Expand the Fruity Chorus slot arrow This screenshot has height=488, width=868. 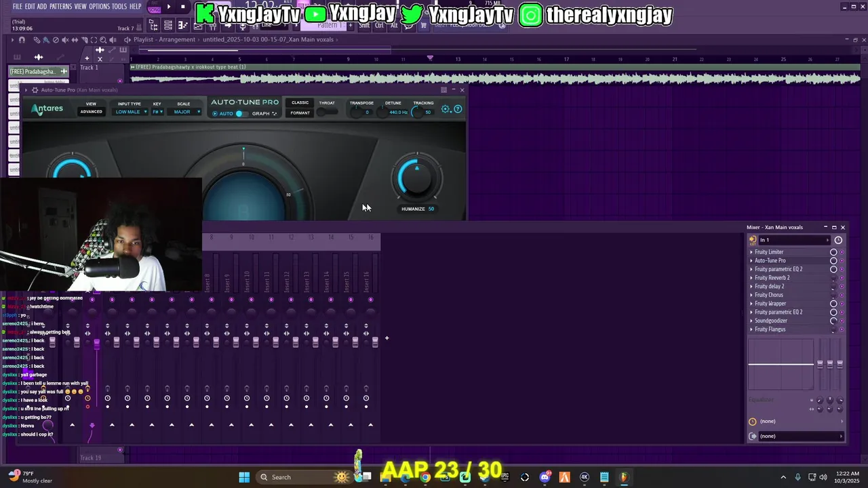751,295
